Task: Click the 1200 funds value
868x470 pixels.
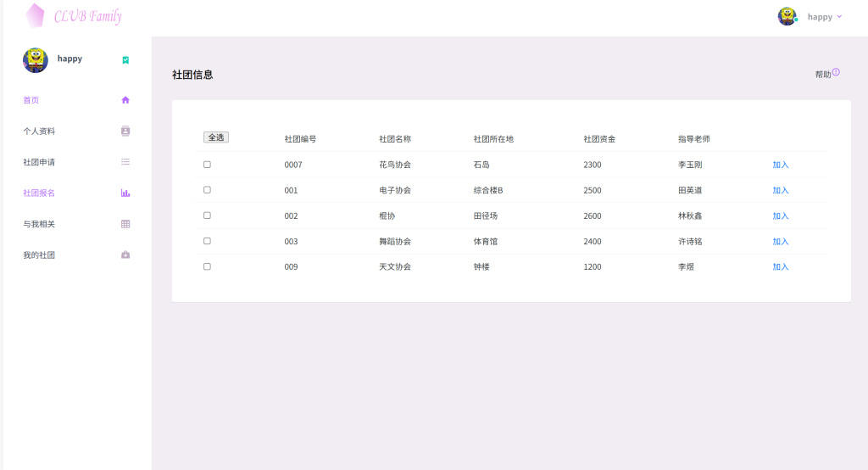Action: (593, 266)
